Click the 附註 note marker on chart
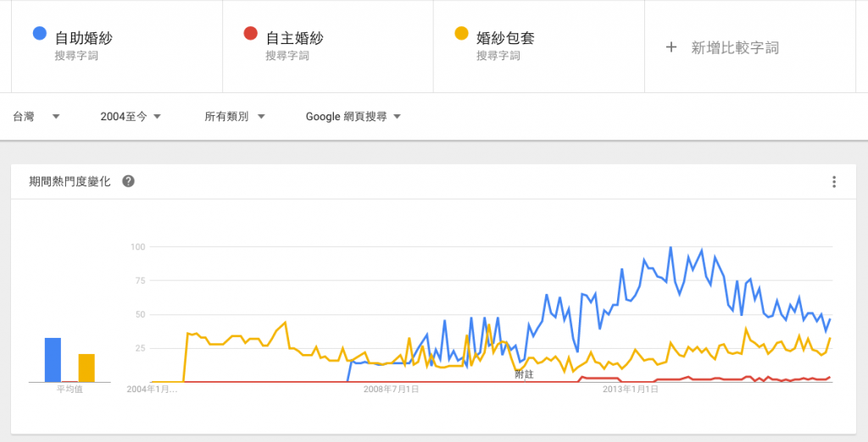Screen dimensions: 868x442 [x=524, y=374]
